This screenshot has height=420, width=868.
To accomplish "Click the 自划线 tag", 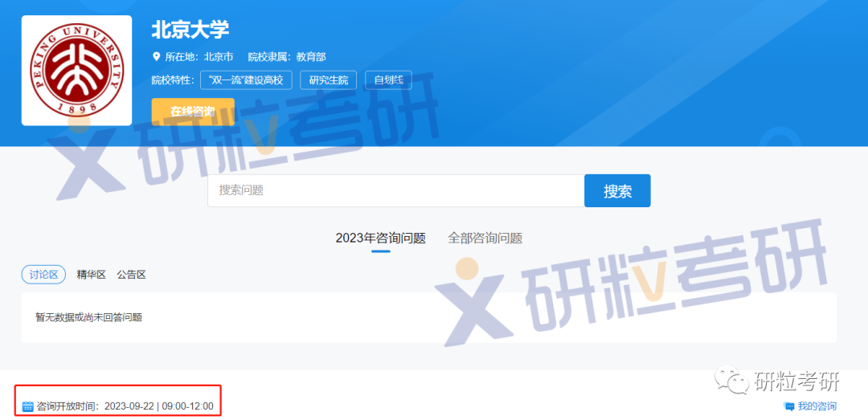I will 389,80.
